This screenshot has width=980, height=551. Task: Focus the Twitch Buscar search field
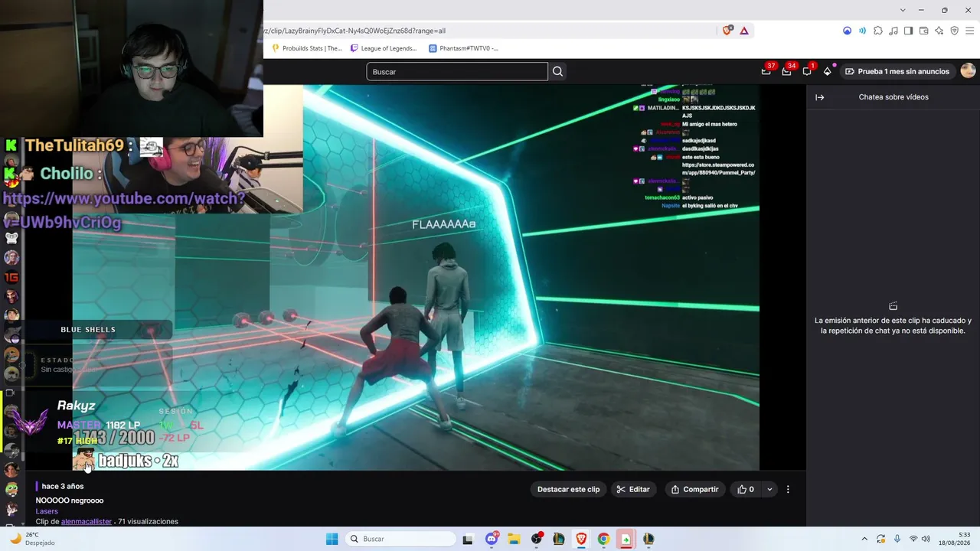coord(457,71)
